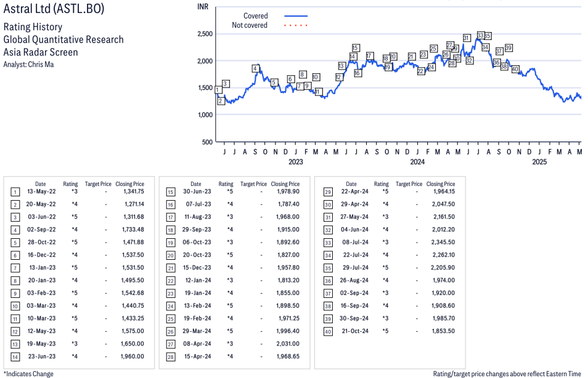This screenshot has width=588, height=378.
Task: Click closing price 1,978.90
Action: tap(288, 191)
